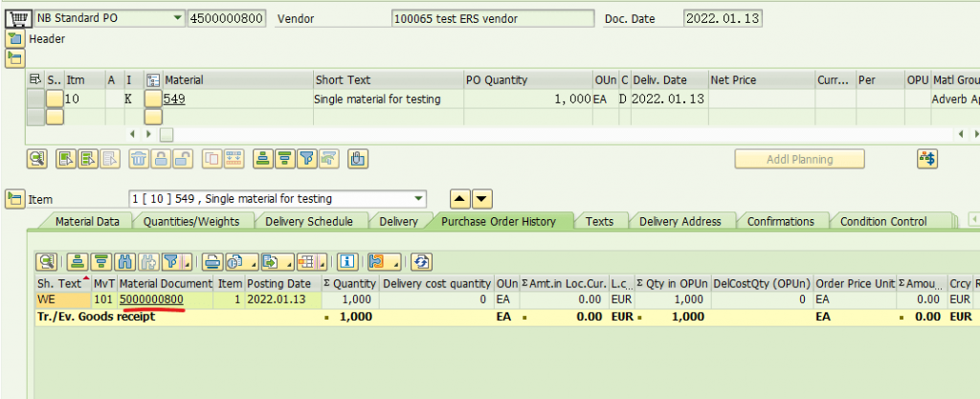Image resolution: width=980 pixels, height=399 pixels.
Task: Click the Doc. Date field 2022.01.13
Action: 723,18
